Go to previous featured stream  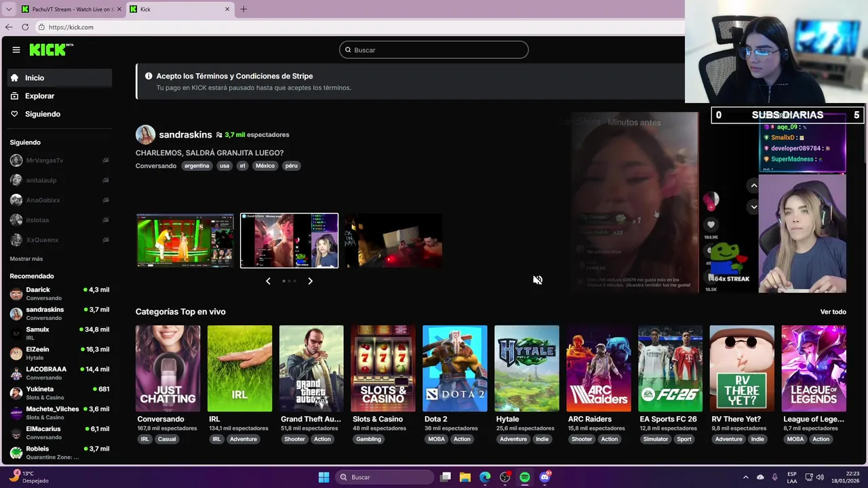click(268, 281)
